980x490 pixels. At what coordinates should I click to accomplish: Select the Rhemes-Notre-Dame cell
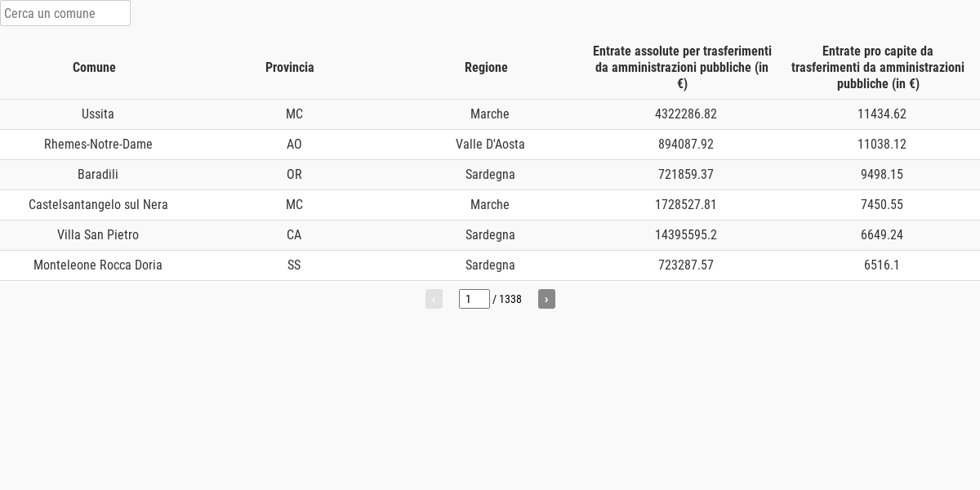[98, 145]
